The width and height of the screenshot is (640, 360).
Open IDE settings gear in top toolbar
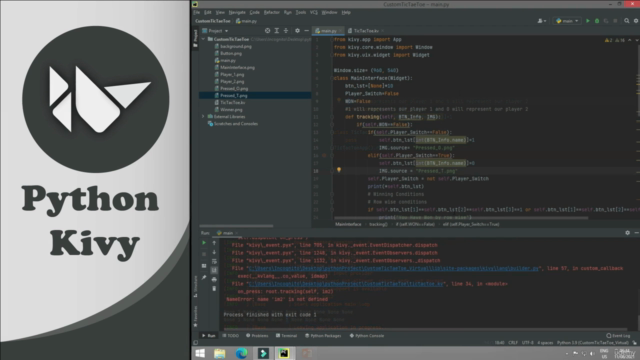(x=636, y=21)
